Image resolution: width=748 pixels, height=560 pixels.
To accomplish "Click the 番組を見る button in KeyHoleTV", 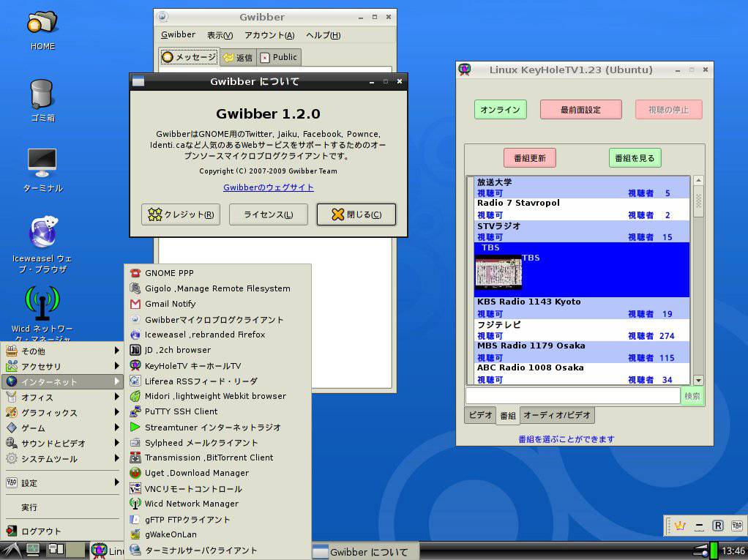I will click(635, 158).
